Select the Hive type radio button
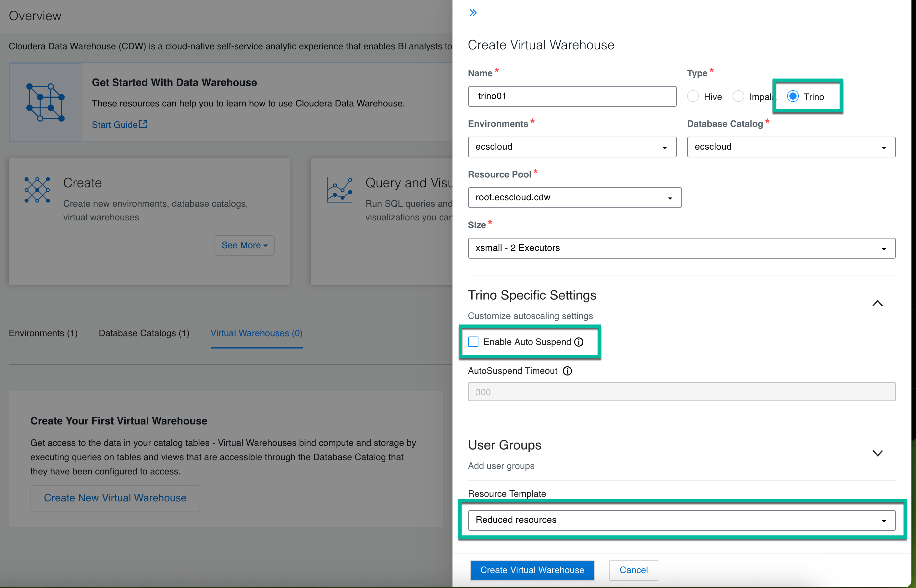Viewport: 916px width, 588px height. [693, 96]
